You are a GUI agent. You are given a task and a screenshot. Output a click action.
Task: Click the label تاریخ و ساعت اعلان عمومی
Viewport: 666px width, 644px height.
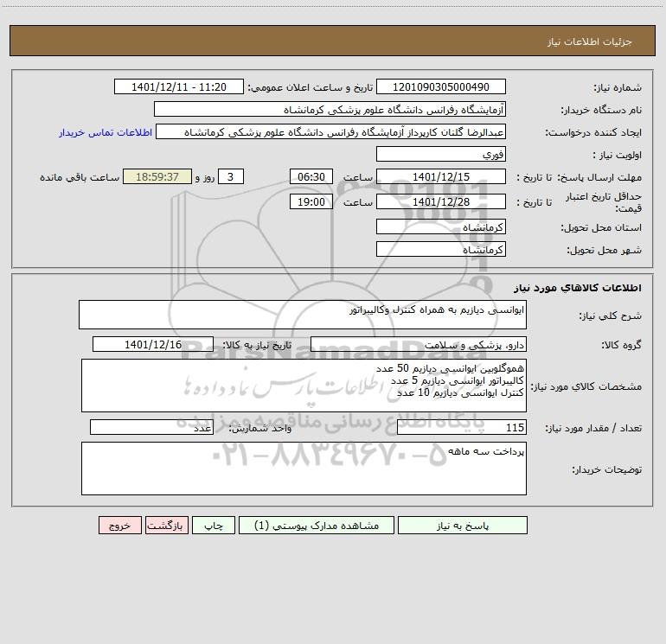click(x=311, y=87)
